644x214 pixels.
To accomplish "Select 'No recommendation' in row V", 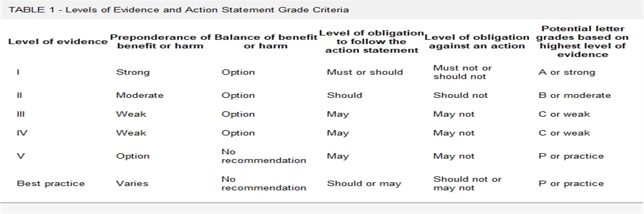I will coord(264,156).
